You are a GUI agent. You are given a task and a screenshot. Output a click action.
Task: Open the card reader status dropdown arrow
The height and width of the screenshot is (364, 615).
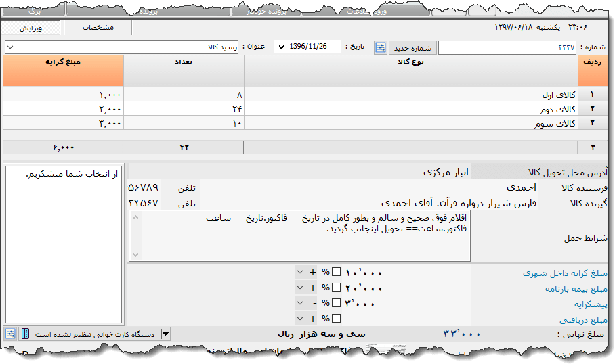tap(165, 334)
